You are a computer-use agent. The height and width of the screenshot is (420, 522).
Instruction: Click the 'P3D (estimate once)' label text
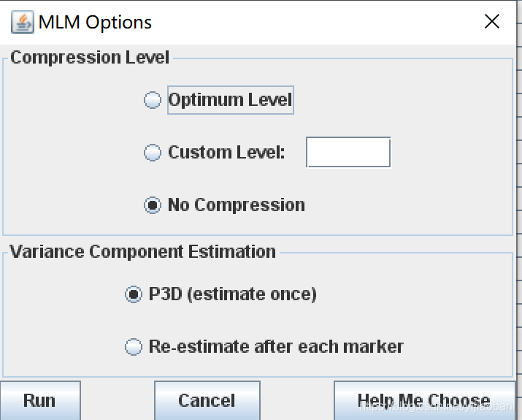point(232,294)
